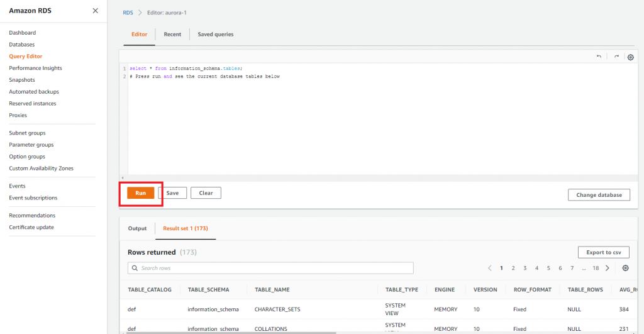Go to results page 3
644x334 pixels.
tap(525, 268)
